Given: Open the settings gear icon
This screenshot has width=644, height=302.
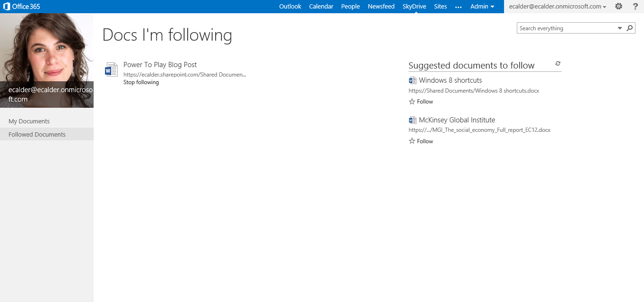Looking at the screenshot, I should tap(618, 6).
